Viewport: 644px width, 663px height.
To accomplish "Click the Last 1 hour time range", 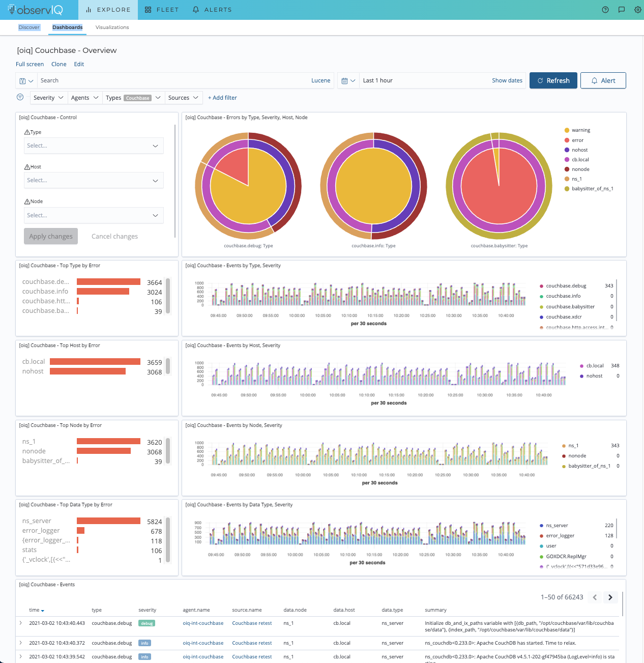I will (377, 80).
